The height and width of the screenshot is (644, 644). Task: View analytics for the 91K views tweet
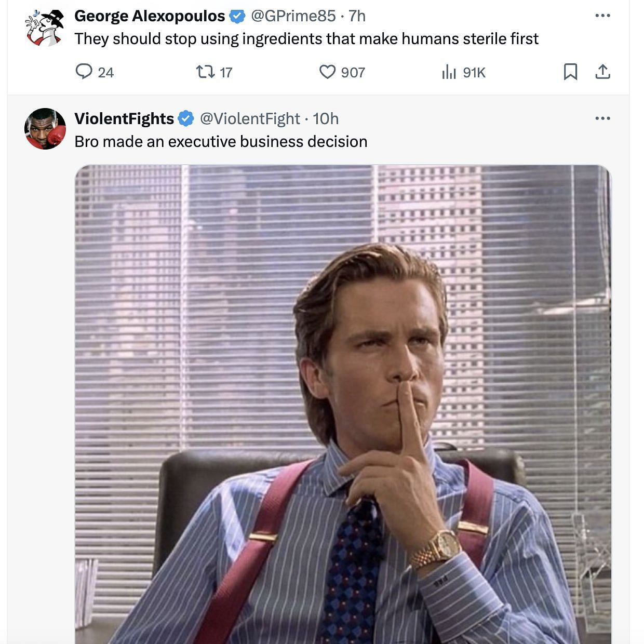click(x=449, y=72)
